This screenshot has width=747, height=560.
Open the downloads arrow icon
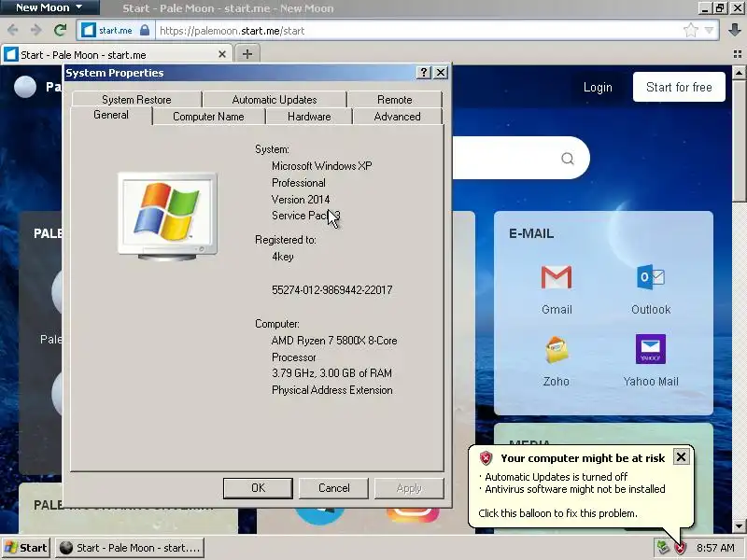[734, 30]
